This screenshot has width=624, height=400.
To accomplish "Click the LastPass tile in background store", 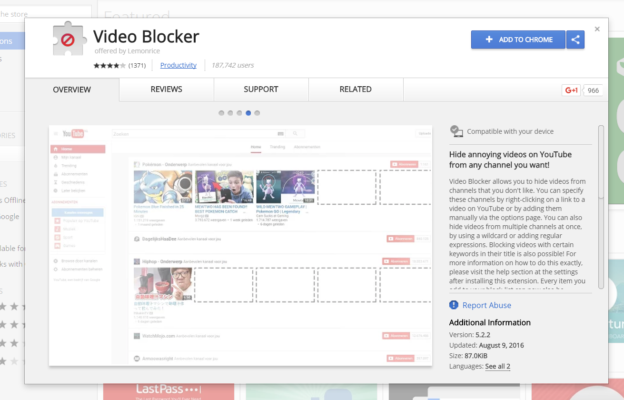I will tap(168, 392).
